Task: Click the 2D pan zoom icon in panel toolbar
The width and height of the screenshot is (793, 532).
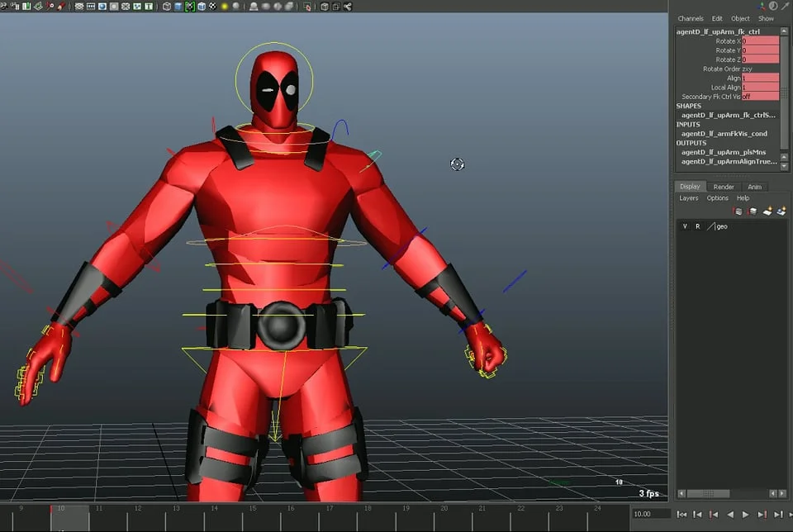Action: (50, 7)
